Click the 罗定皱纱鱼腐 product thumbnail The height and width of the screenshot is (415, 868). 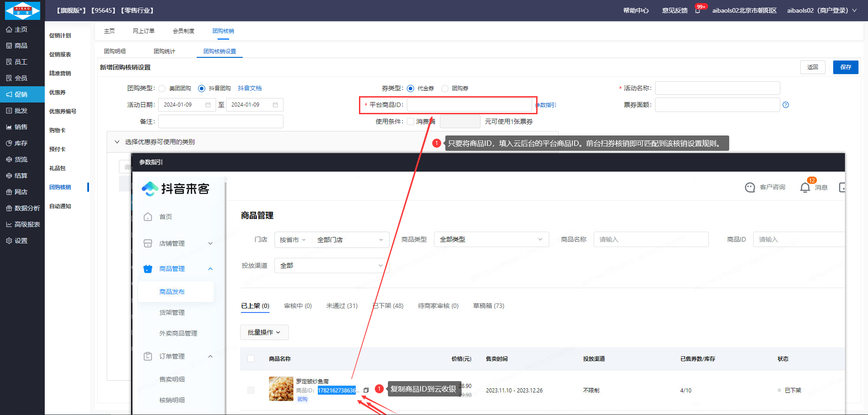click(281, 389)
